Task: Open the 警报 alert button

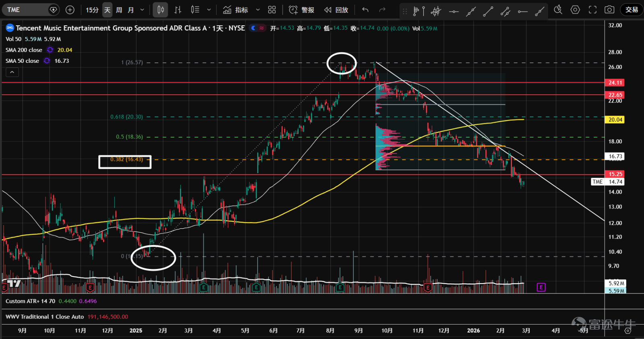Action: coord(302,10)
